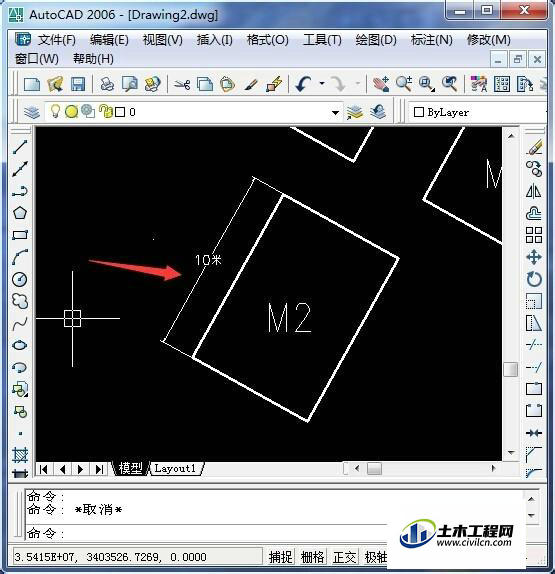Image resolution: width=555 pixels, height=574 pixels.
Task: Click the horizontal scrollbar thumb
Action: (374, 468)
